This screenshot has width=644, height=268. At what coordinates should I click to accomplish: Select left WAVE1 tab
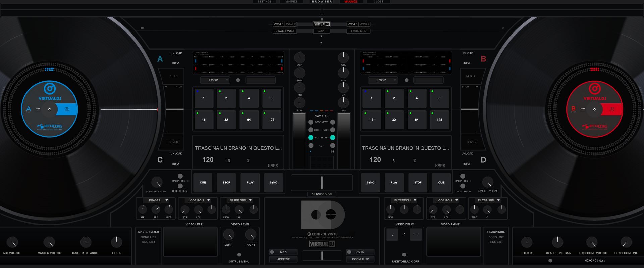[279, 24]
